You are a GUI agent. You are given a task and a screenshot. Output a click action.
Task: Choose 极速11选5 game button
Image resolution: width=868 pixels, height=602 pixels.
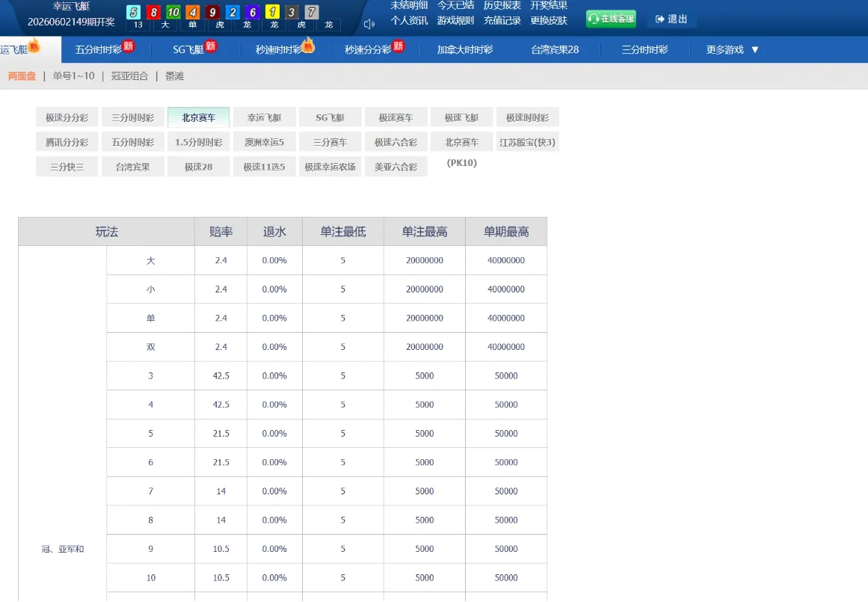pos(265,167)
